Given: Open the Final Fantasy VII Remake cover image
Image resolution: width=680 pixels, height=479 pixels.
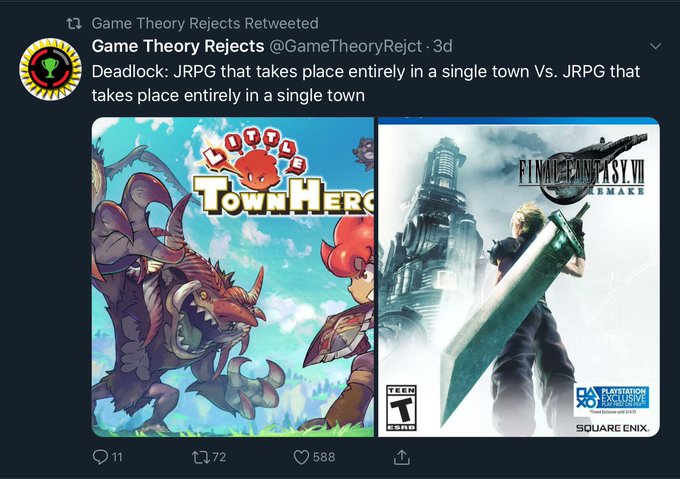Looking at the screenshot, I should [519, 277].
